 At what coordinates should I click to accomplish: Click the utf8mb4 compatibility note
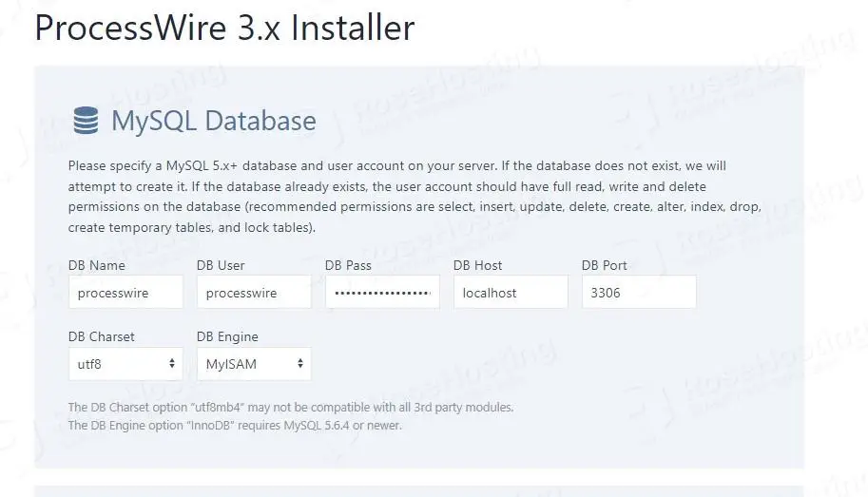[291, 407]
